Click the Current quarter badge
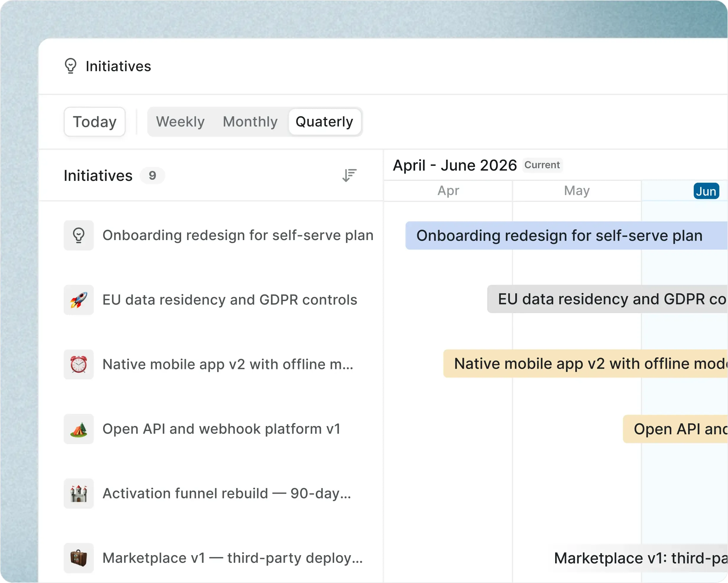Screen dimensions: 728x583 pyautogui.click(x=542, y=165)
